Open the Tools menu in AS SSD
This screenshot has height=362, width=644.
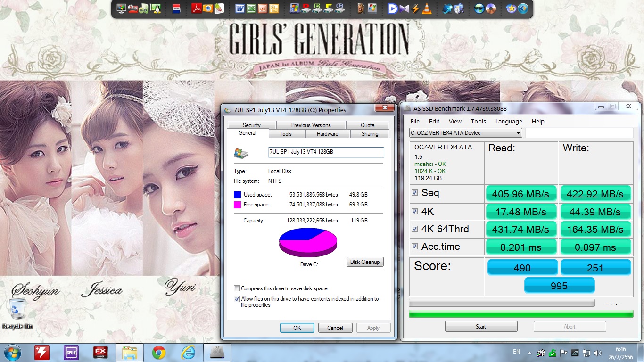click(x=479, y=121)
